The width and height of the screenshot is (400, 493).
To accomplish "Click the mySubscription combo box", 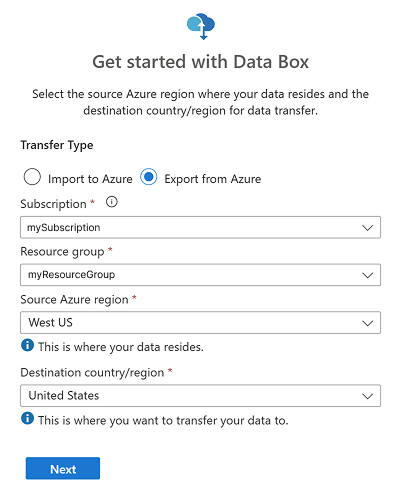I will [x=200, y=227].
